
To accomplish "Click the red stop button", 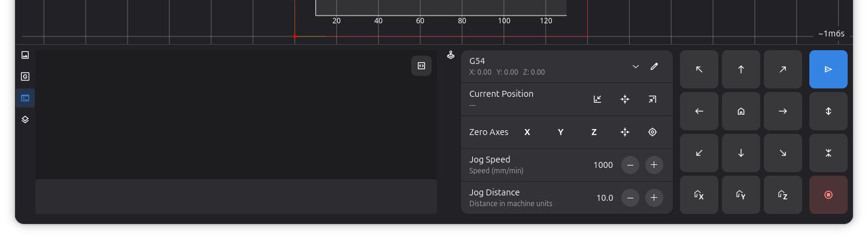I will pyautogui.click(x=828, y=195).
